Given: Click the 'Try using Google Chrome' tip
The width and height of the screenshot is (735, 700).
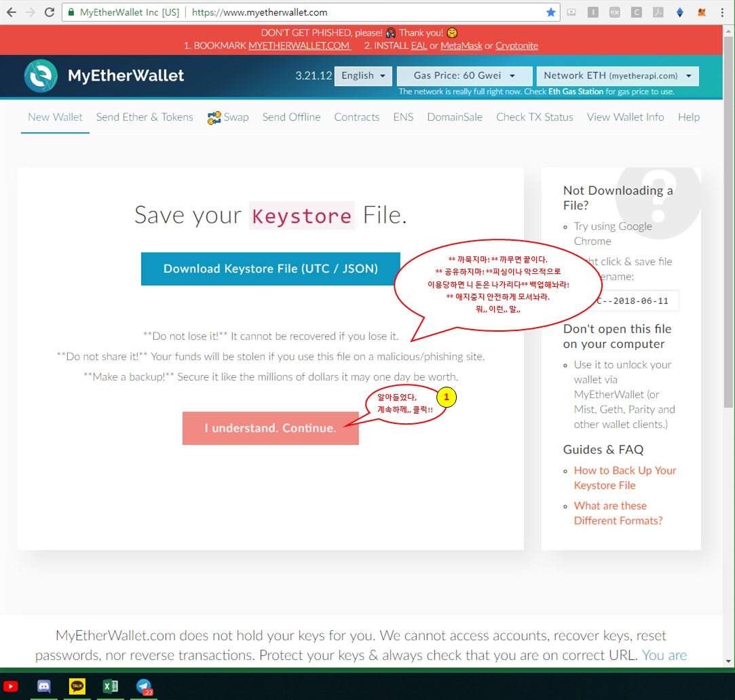Looking at the screenshot, I should click(x=613, y=233).
